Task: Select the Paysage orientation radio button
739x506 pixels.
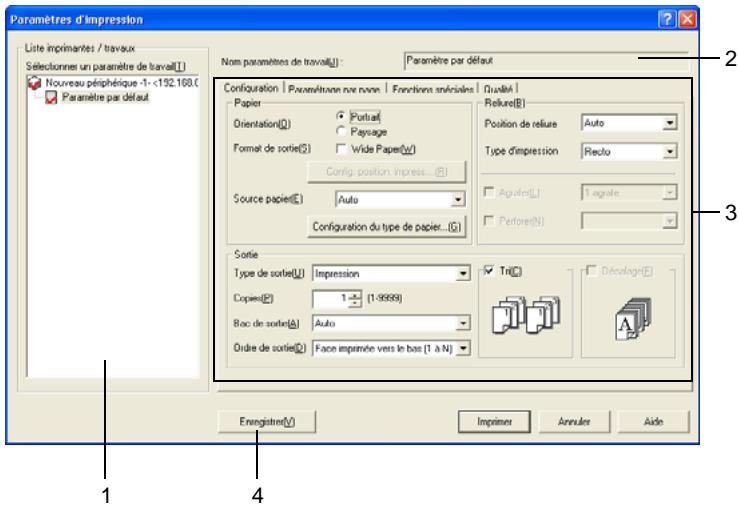Action: [341, 131]
